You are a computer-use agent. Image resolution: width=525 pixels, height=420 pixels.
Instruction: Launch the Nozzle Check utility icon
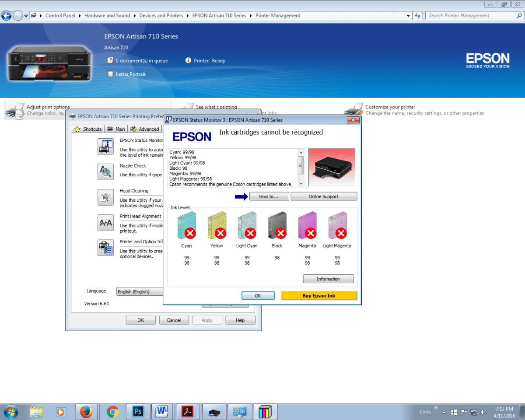click(105, 171)
